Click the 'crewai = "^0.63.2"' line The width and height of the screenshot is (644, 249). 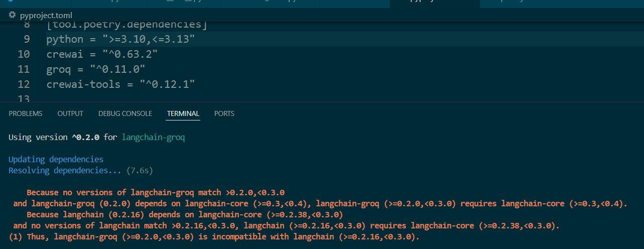pos(102,54)
